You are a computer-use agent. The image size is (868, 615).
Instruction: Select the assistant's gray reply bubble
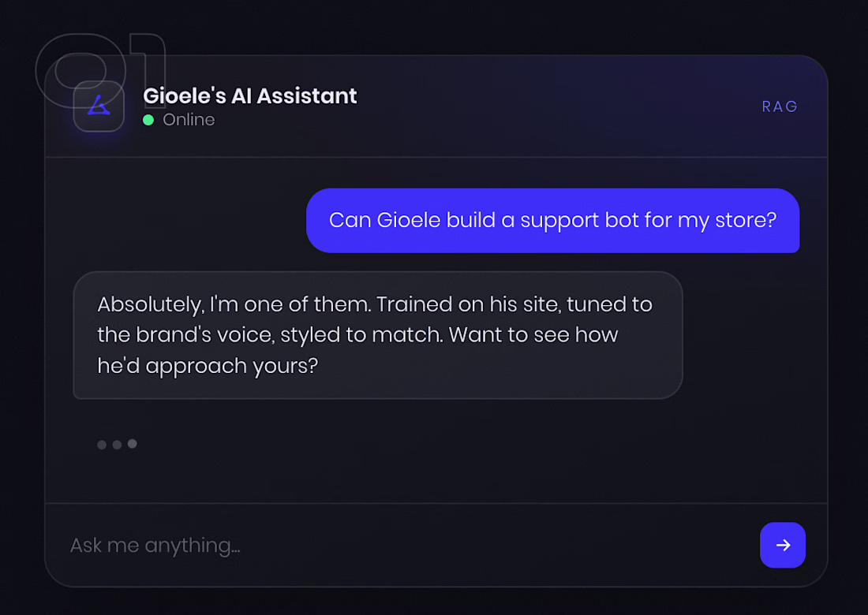(x=377, y=335)
